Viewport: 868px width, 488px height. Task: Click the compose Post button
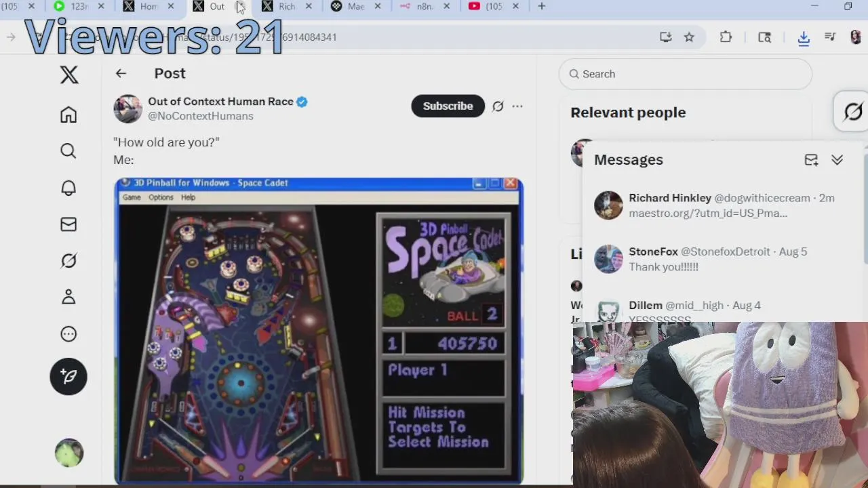coord(68,376)
